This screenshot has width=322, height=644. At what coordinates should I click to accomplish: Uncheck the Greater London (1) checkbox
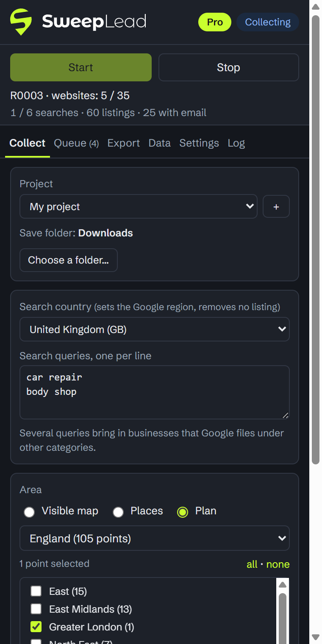pyautogui.click(x=36, y=627)
